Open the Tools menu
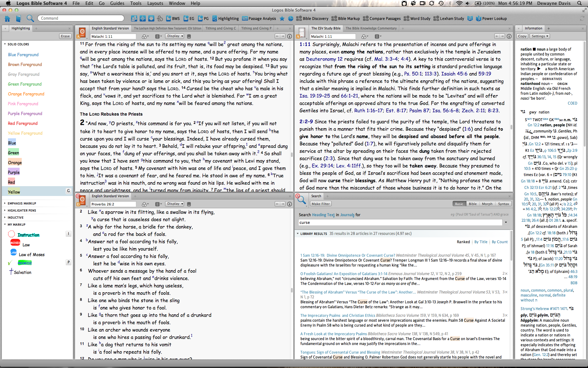The height and width of the screenshot is (368, 588). tap(136, 3)
